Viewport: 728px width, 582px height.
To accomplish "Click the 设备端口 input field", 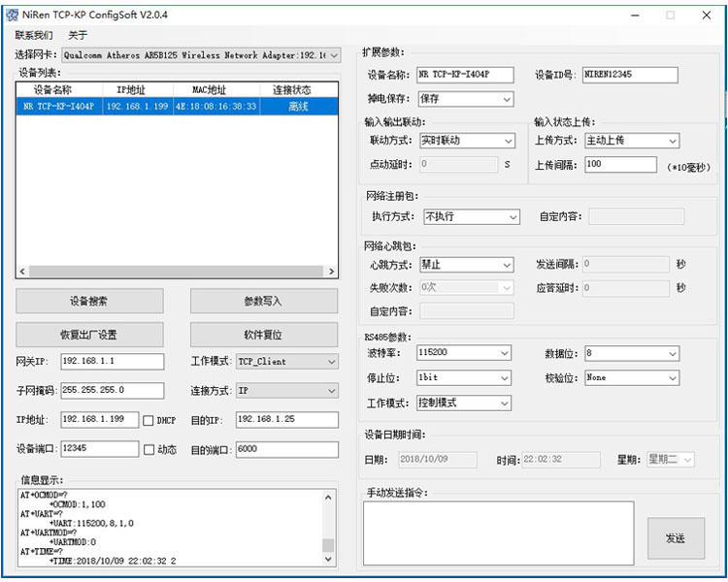I will pyautogui.click(x=99, y=449).
